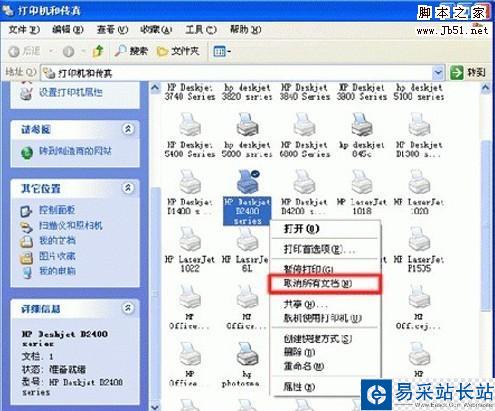This screenshot has width=495, height=411.
Task: Choose 共享(H)... in context menu
Action: pos(325,304)
